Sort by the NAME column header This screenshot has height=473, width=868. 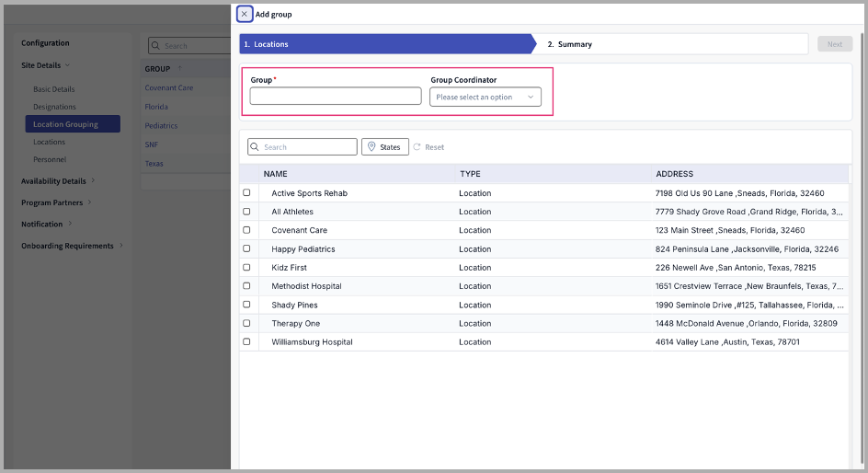[276, 174]
